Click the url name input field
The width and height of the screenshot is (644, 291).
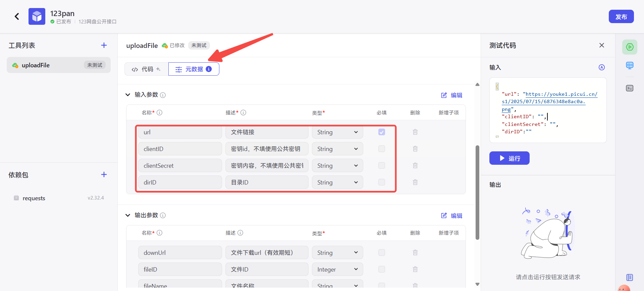180,132
